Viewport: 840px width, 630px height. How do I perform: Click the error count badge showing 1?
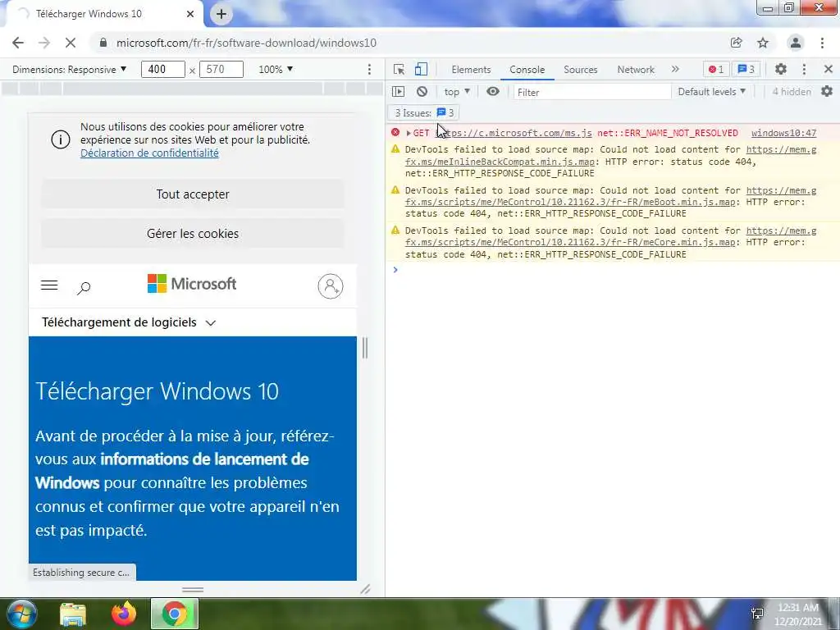[715, 69]
